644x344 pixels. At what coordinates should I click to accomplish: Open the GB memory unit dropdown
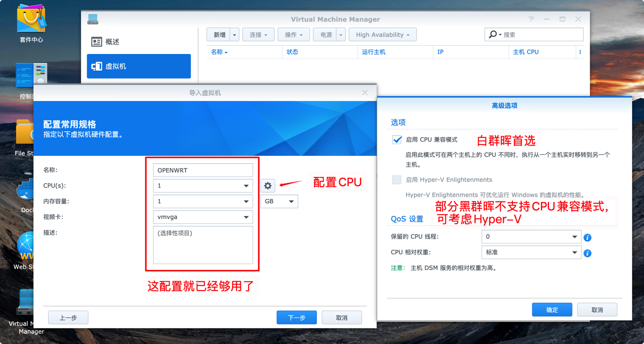[x=279, y=201]
